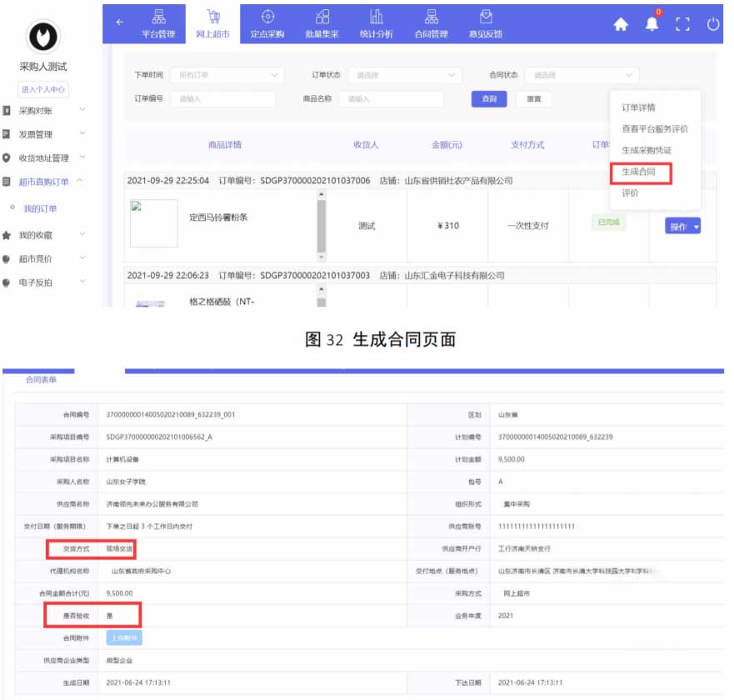Click the 订单编号 input field
The width and height of the screenshot is (734, 700).
pyautogui.click(x=222, y=99)
